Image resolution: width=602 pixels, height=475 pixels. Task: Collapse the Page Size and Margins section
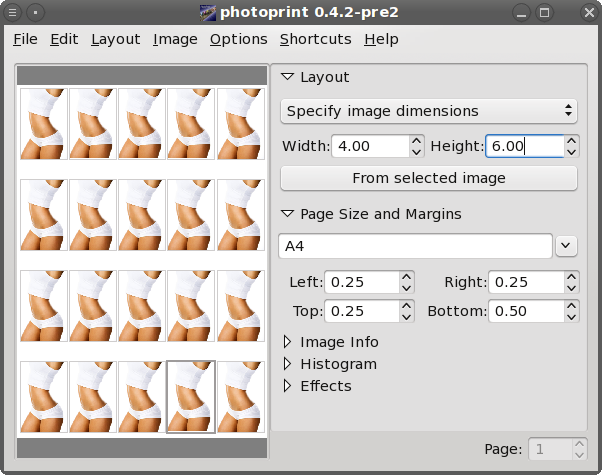[288, 214]
